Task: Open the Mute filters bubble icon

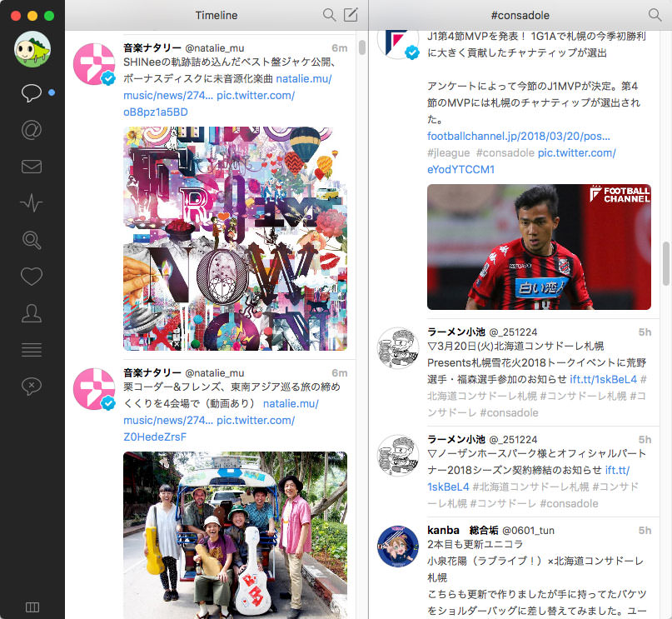Action: (x=32, y=387)
